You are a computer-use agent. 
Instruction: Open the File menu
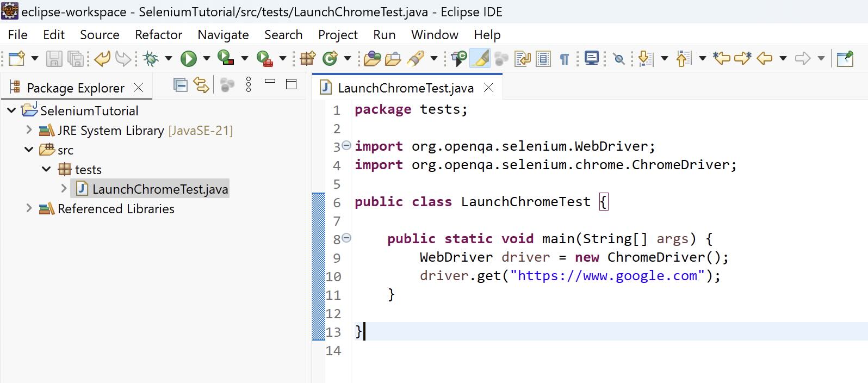pyautogui.click(x=17, y=35)
